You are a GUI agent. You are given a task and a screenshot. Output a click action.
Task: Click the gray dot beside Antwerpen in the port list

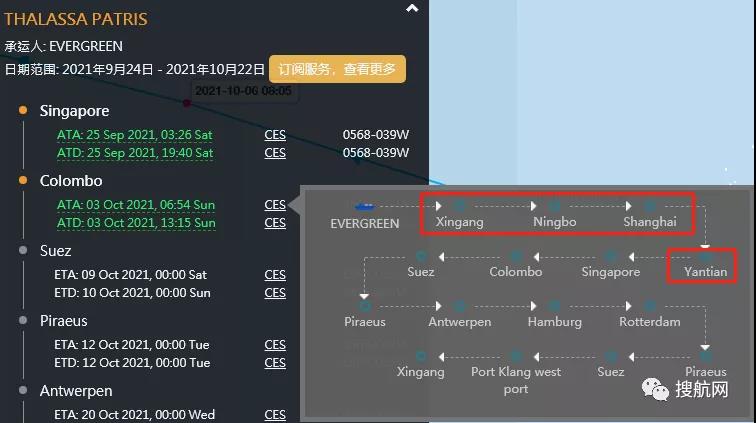23,391
